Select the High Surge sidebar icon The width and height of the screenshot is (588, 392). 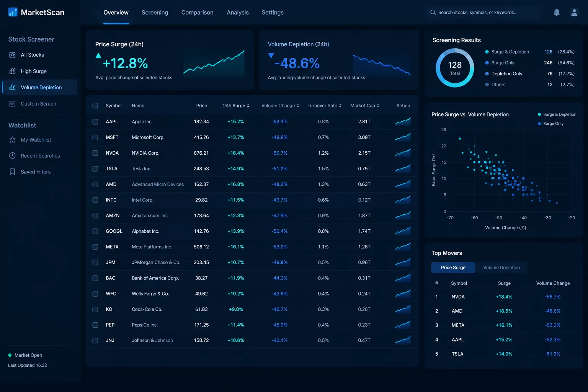click(x=13, y=71)
